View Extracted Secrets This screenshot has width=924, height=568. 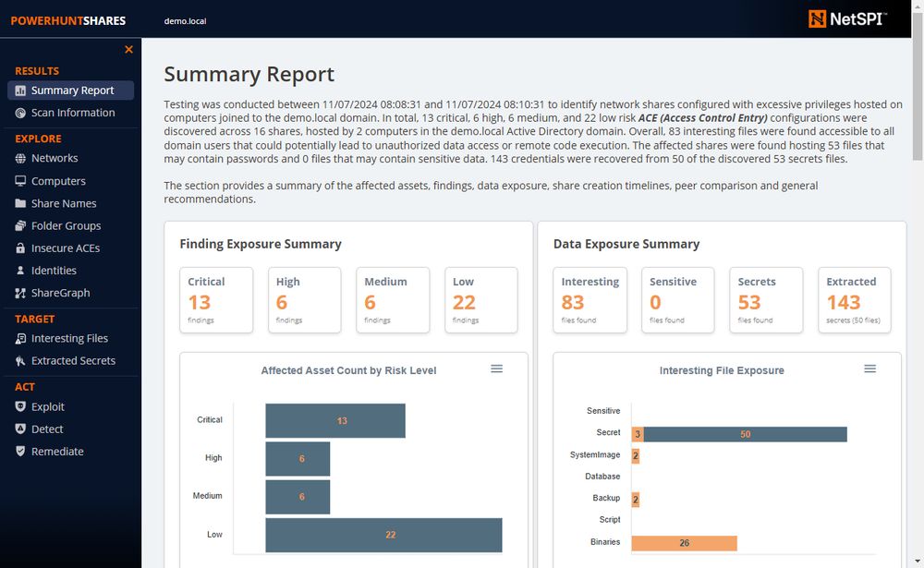(x=71, y=360)
